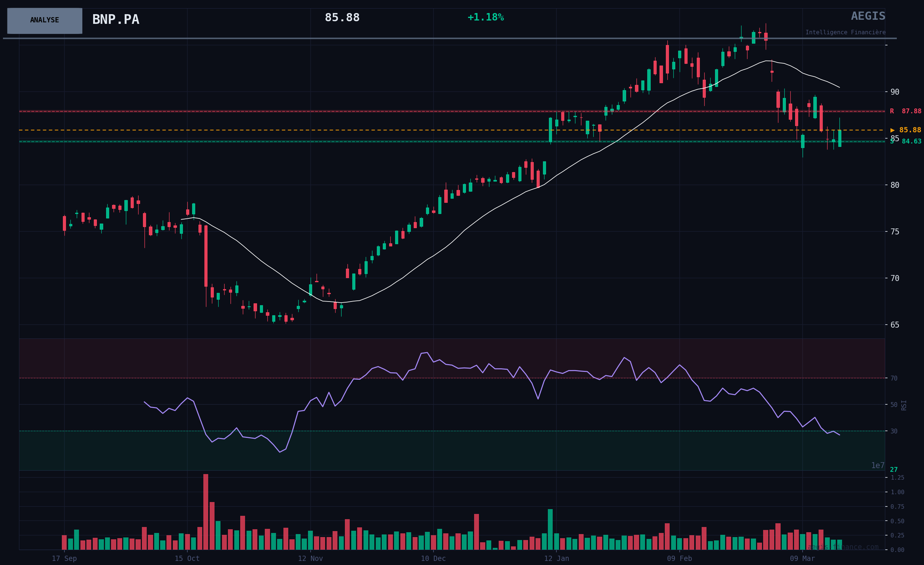Screen dimensions: 924x565
Task: Click the +1.18% change indicator
Action: (x=485, y=18)
